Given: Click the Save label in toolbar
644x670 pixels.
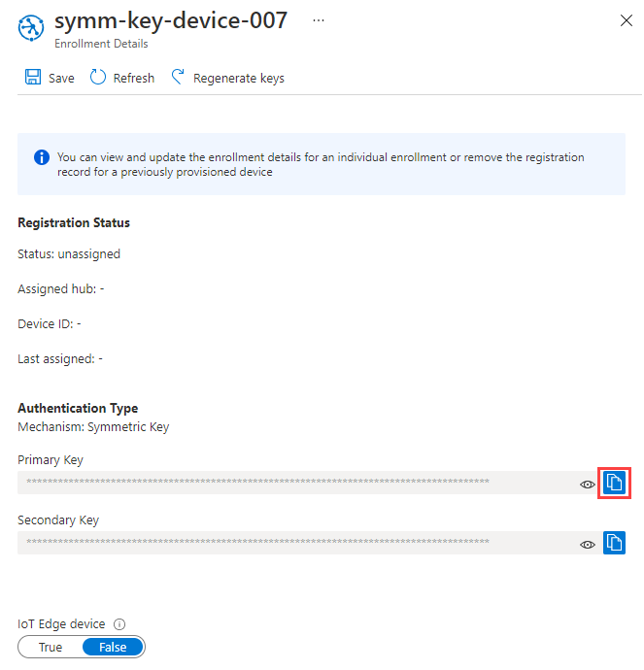Looking at the screenshot, I should point(61,79).
